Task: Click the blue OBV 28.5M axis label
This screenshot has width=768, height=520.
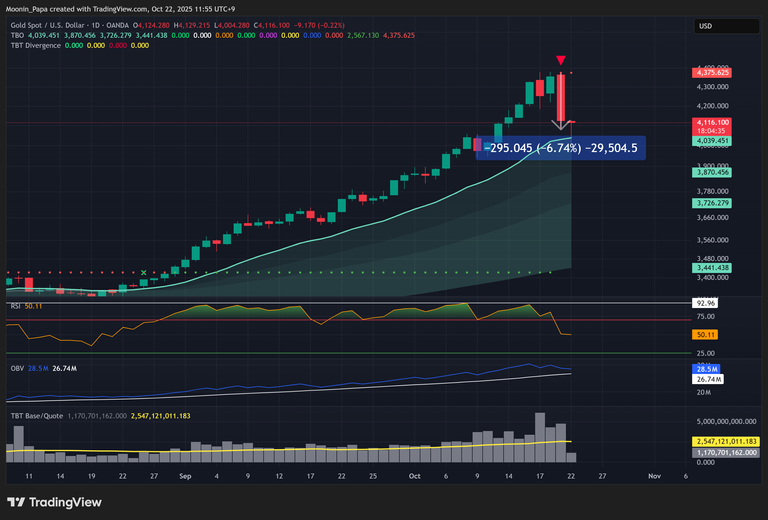Action: pyautogui.click(x=703, y=369)
